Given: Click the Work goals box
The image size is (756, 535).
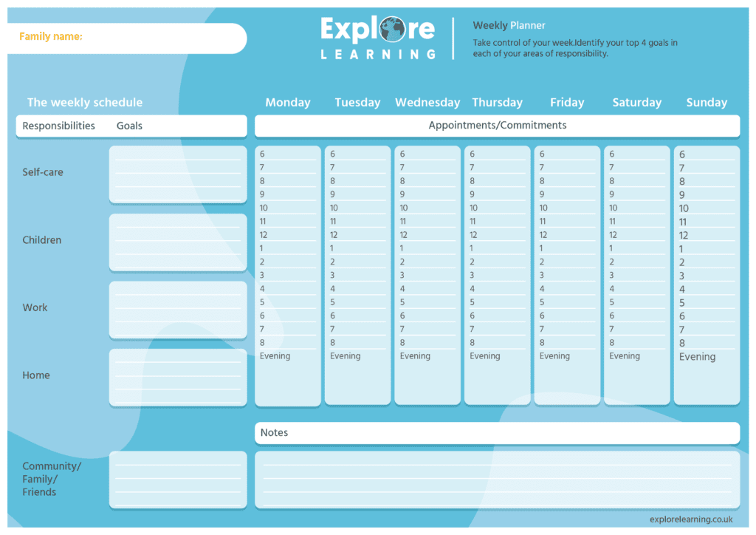Looking at the screenshot, I should pyautogui.click(x=178, y=309).
